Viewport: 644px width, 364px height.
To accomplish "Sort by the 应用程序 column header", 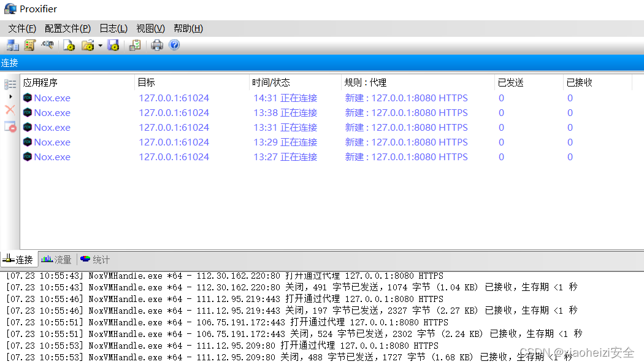I will tap(77, 83).
